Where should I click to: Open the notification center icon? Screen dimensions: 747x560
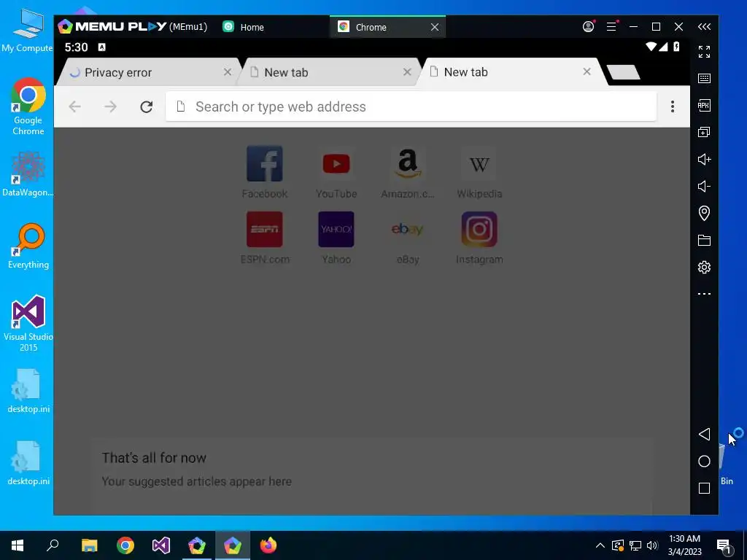[x=724, y=545]
